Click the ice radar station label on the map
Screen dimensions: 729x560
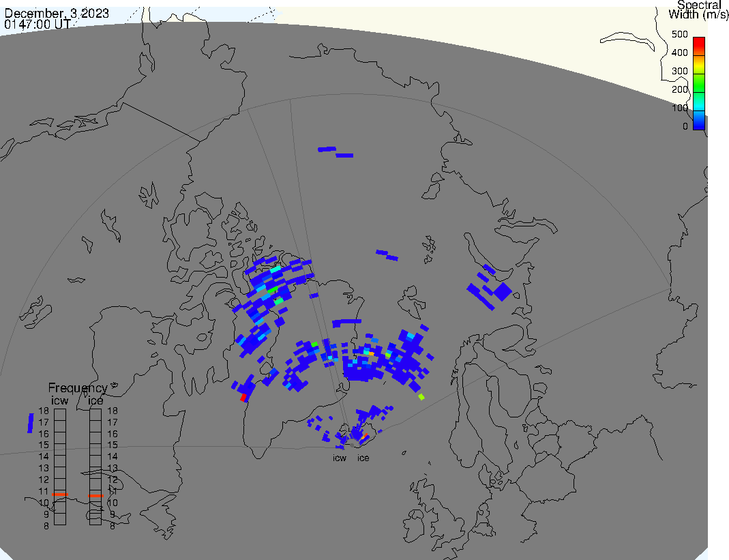(x=363, y=458)
